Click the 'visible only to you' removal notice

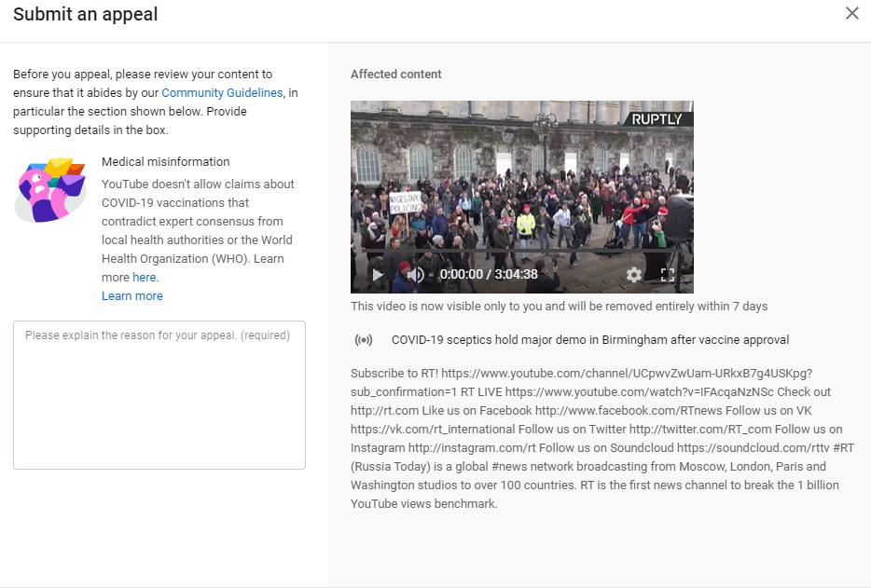tap(559, 306)
